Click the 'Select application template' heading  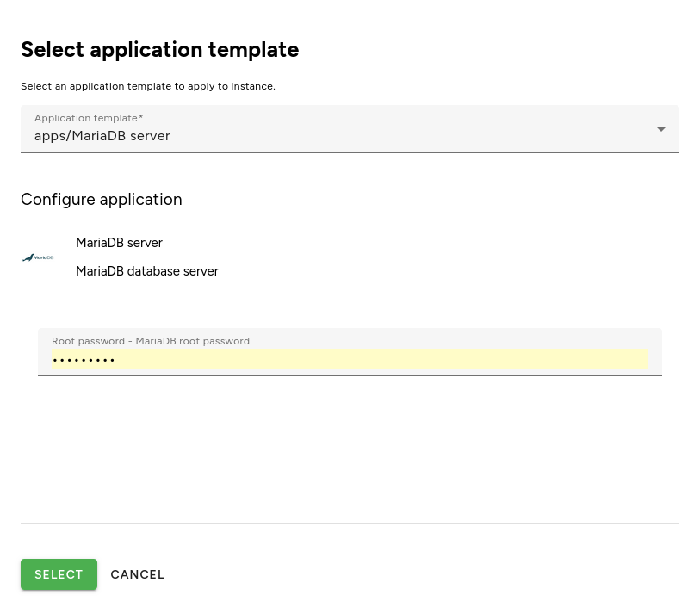(x=160, y=50)
